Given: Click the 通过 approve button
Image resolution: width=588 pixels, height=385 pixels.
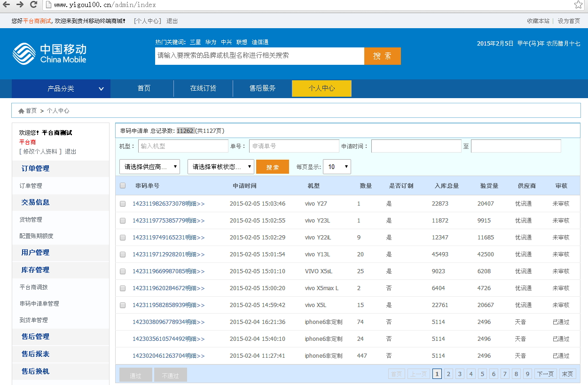Looking at the screenshot, I should pyautogui.click(x=136, y=375).
